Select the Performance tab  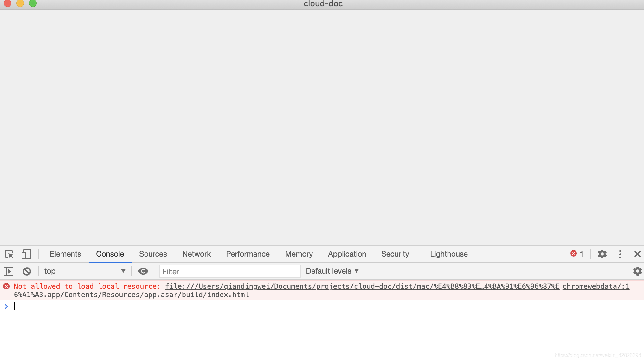point(248,254)
